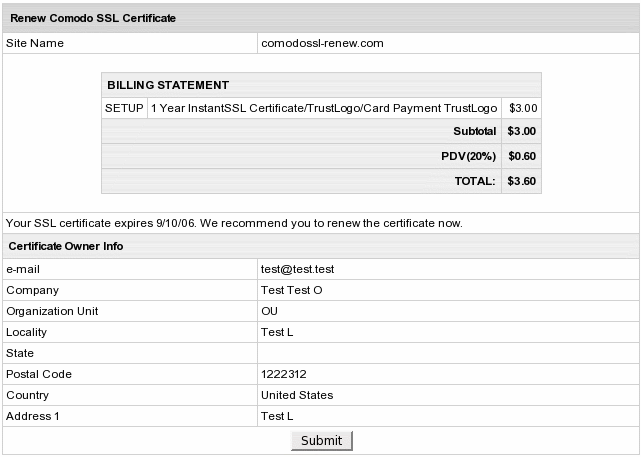Click the $3.60 total amount
Image resolution: width=641 pixels, height=457 pixels.
522,182
